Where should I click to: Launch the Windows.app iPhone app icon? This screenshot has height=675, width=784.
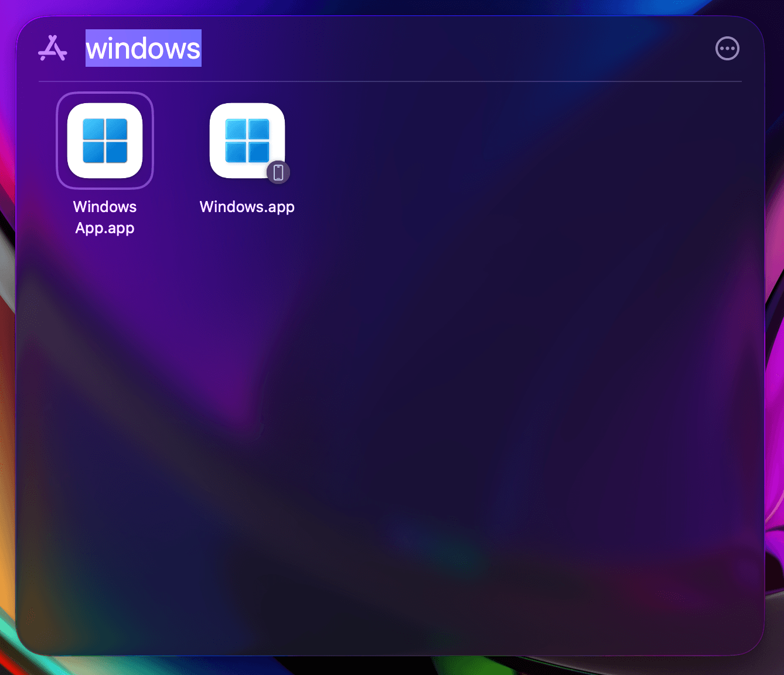tap(247, 141)
